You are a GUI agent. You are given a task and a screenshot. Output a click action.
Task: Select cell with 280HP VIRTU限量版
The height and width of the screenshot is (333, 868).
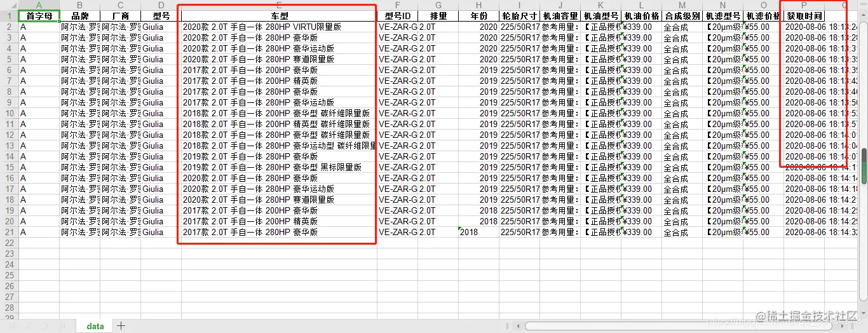pos(279,27)
